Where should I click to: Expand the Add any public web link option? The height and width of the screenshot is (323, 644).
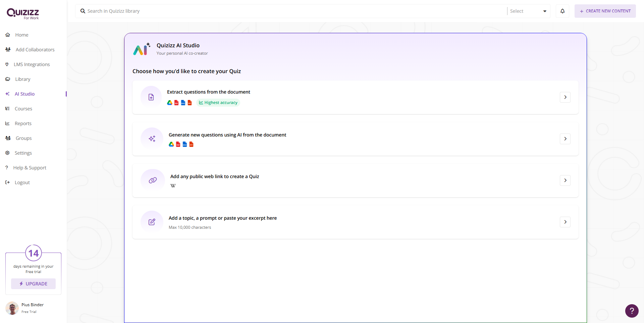click(565, 180)
